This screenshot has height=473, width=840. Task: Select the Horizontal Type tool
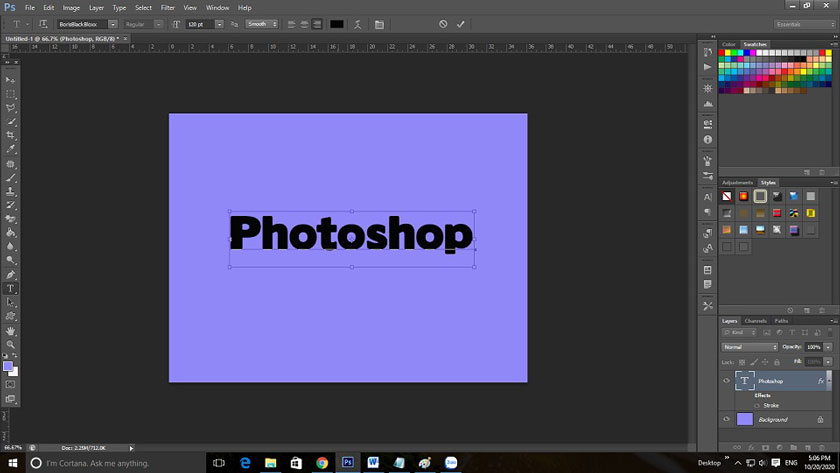click(10, 289)
